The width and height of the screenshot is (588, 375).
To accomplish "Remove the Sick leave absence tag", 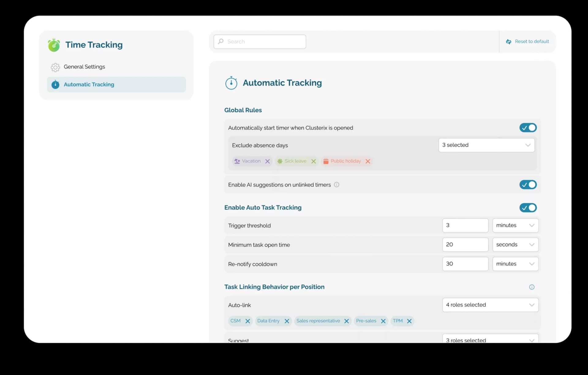I will point(314,161).
